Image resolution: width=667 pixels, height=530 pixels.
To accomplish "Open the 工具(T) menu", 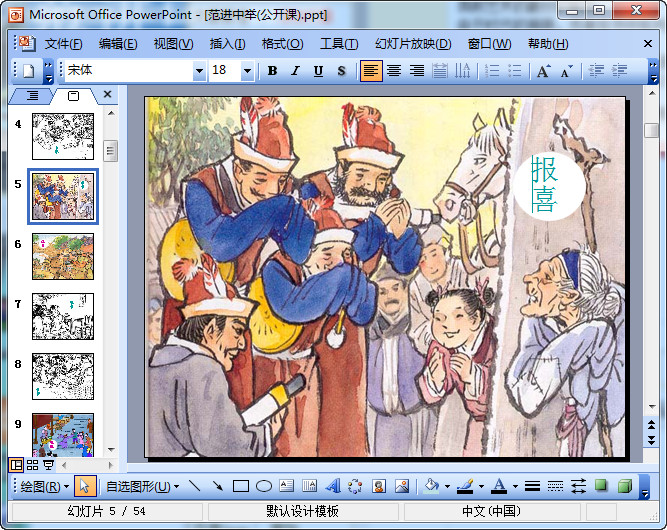I will pyautogui.click(x=339, y=44).
